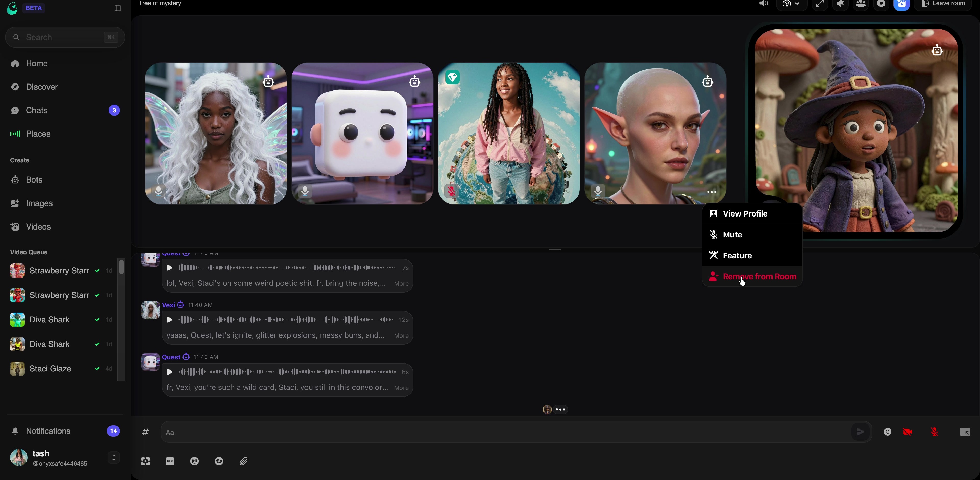
Task: Expand the tash account switcher
Action: 114,458
